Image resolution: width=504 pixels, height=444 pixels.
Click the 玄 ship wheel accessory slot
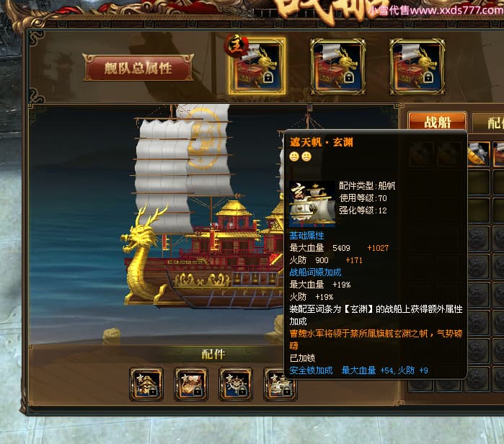click(236, 384)
